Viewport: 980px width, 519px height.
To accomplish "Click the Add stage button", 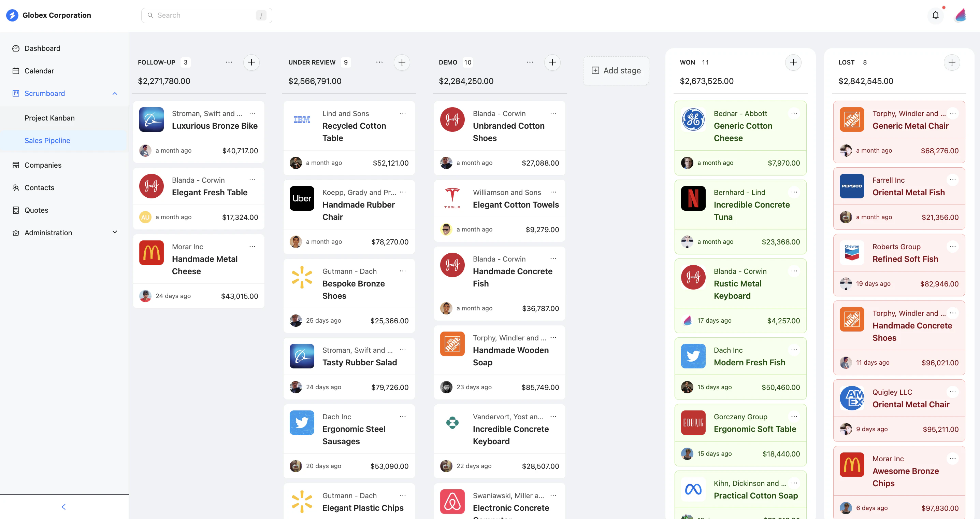I will click(x=616, y=70).
